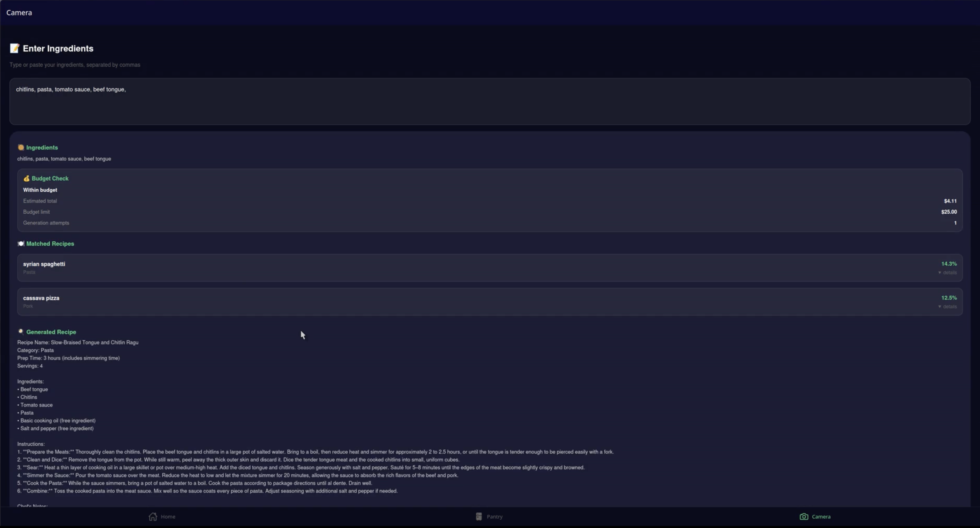Open the Home tab icon
Viewport: 980px width, 528px height.
click(x=153, y=517)
